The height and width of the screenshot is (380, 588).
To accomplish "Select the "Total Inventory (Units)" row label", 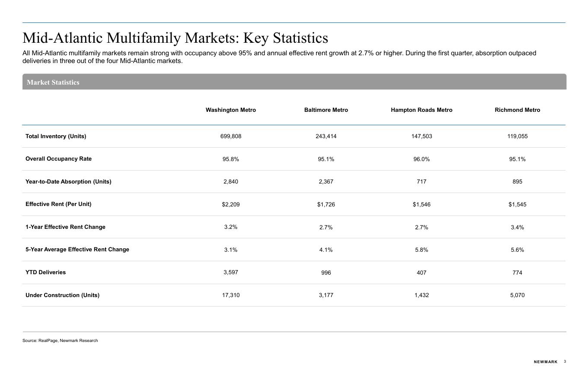I will click(56, 136).
